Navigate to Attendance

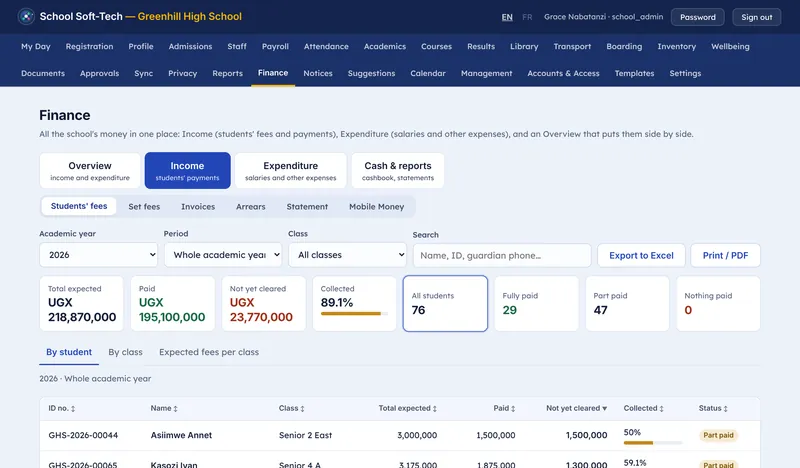coord(326,46)
